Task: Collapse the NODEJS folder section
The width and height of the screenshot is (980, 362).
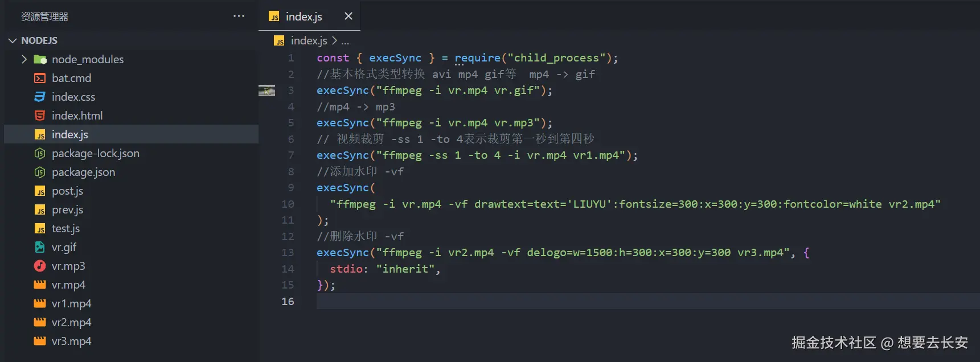Action: [x=13, y=40]
